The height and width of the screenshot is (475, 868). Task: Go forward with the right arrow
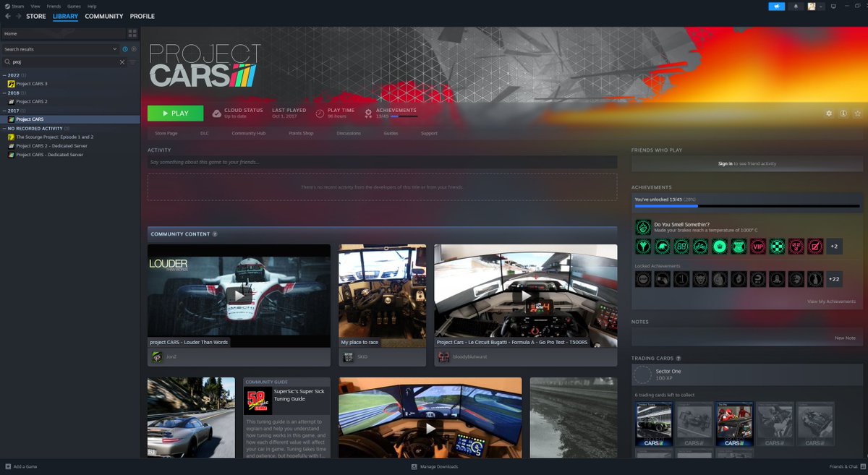17,16
